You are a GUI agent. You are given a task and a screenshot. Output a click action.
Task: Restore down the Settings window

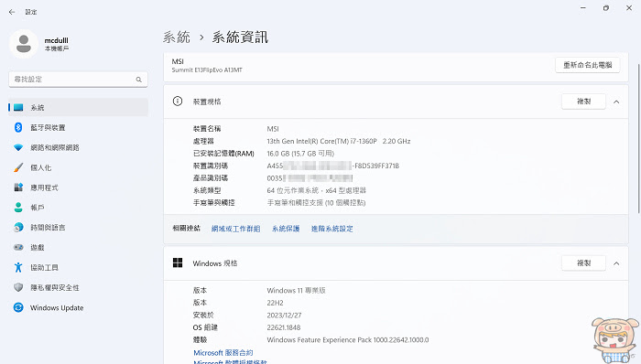pos(606,7)
